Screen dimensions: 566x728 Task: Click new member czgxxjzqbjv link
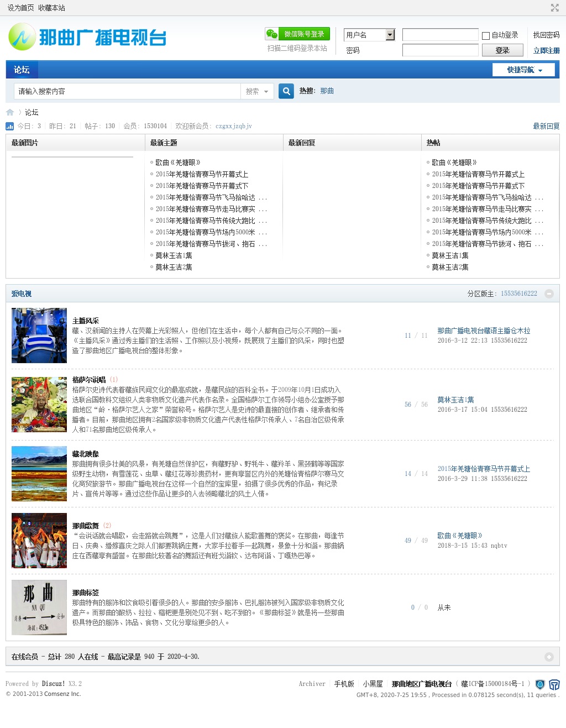tap(234, 126)
